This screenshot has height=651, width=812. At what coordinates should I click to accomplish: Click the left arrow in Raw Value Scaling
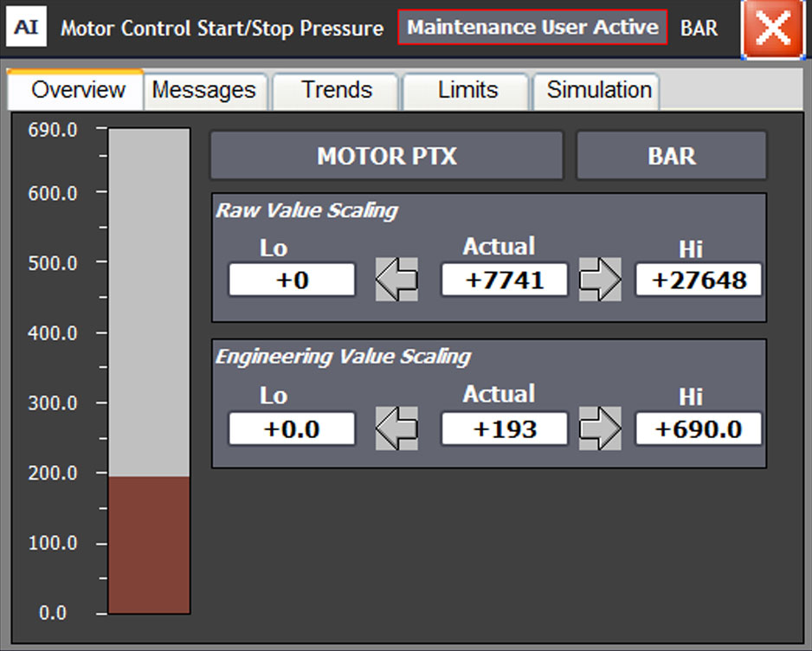[396, 279]
